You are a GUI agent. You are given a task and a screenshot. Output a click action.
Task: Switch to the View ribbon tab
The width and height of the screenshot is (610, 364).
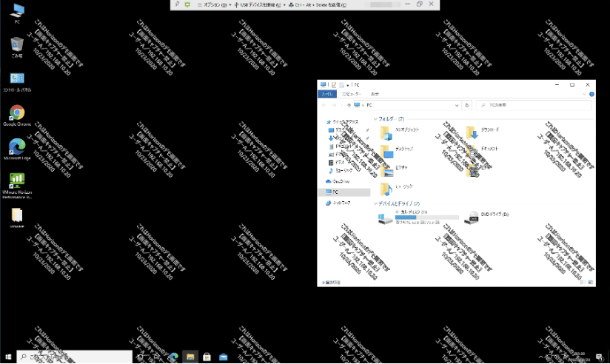(x=375, y=94)
